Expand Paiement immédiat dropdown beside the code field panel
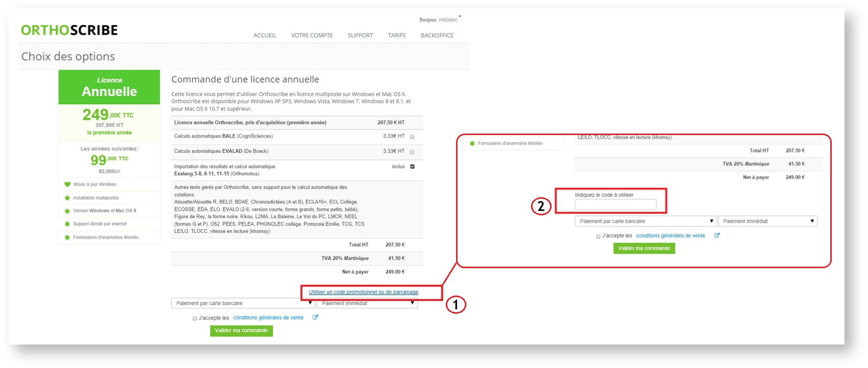The image size is (868, 368). click(768, 221)
